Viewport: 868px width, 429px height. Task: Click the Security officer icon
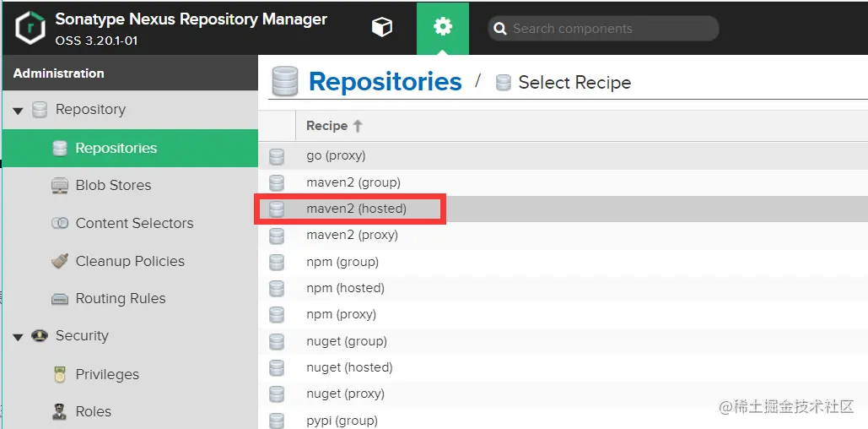pos(40,335)
